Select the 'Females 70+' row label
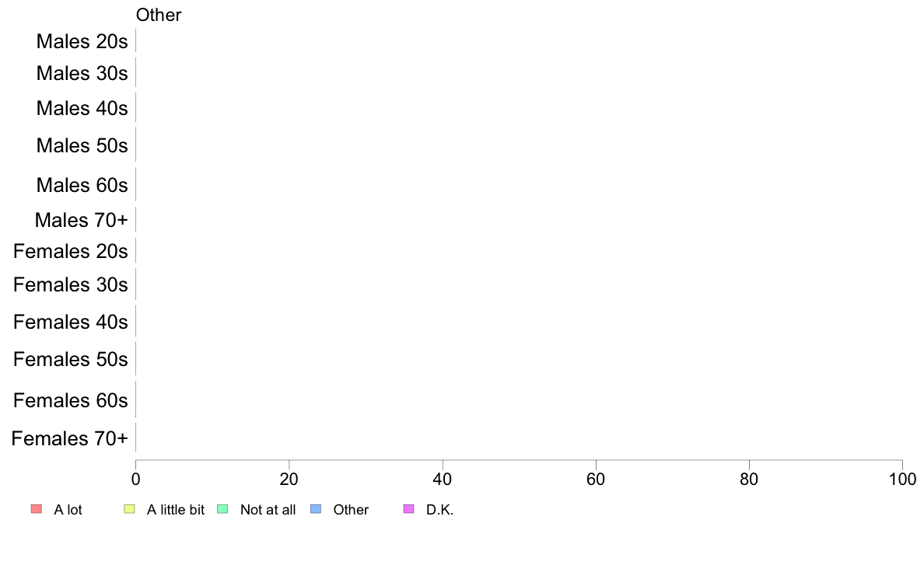924x572 pixels. pos(69,438)
